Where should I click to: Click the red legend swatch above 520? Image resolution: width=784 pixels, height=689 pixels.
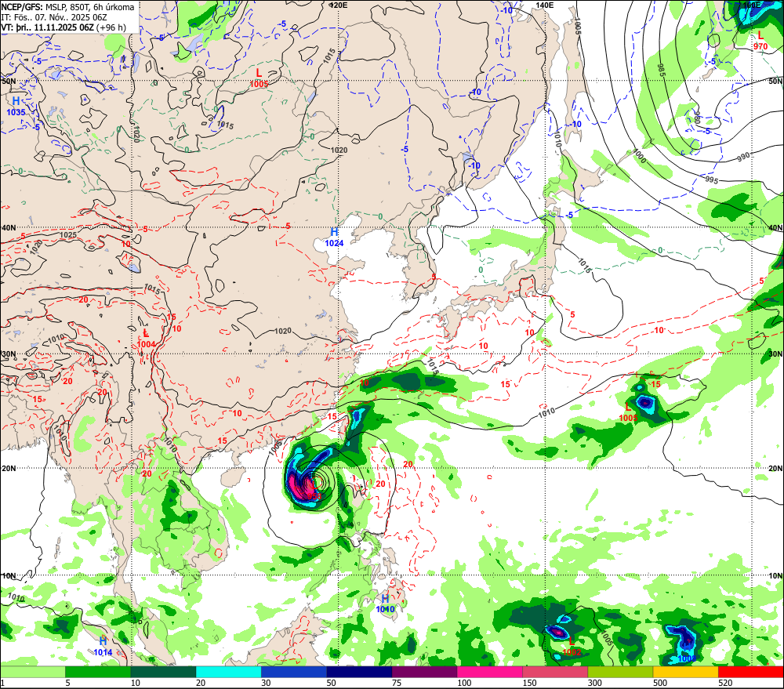751,672
